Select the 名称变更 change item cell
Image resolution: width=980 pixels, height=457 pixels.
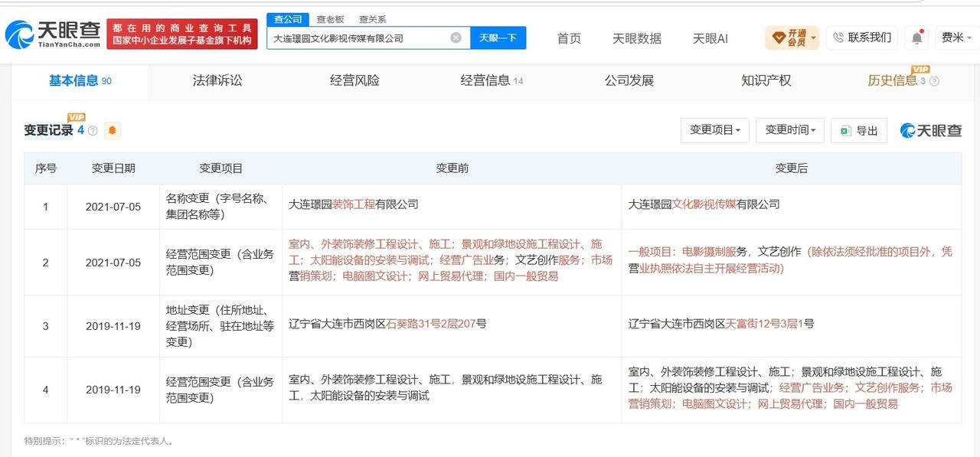coord(220,207)
